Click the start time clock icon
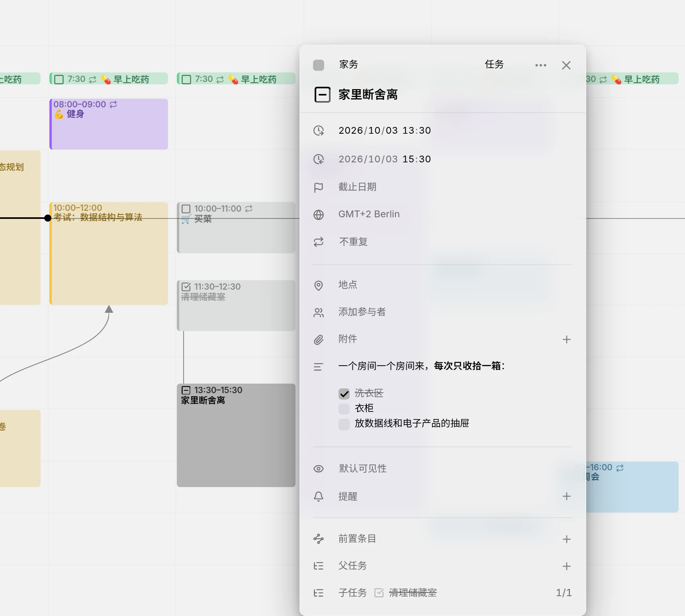The image size is (685, 616). tap(319, 131)
